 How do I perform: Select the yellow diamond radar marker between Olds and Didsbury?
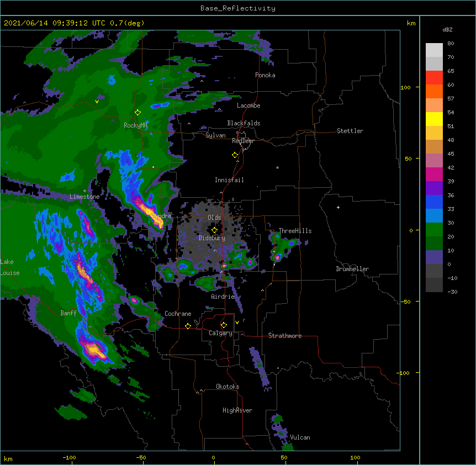(x=214, y=230)
